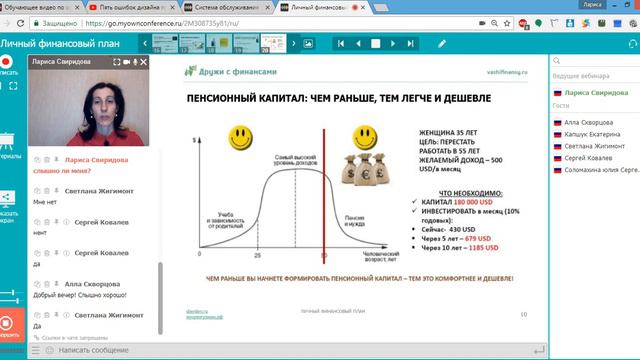The image size is (640, 360).
Task: Select attendee Светлана Жигимонт in guest list
Action: click(x=595, y=146)
